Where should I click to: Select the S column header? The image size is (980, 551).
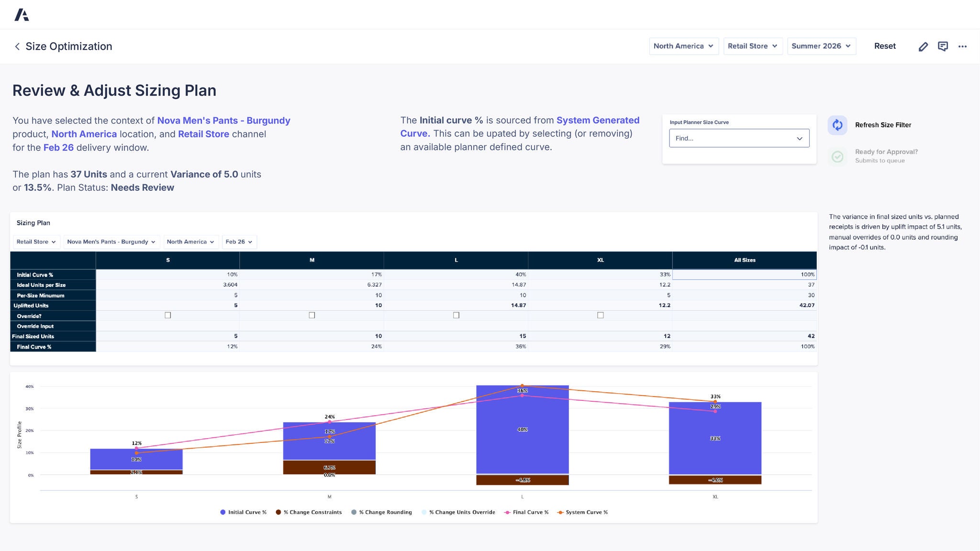pyautogui.click(x=168, y=260)
